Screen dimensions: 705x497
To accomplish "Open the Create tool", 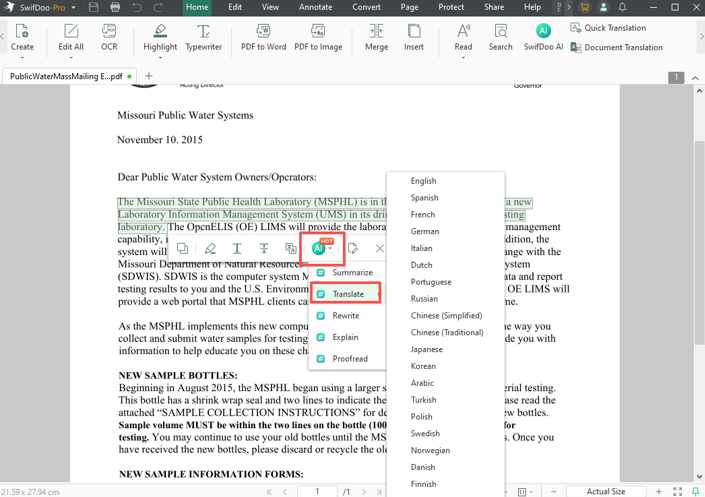I will (x=22, y=37).
